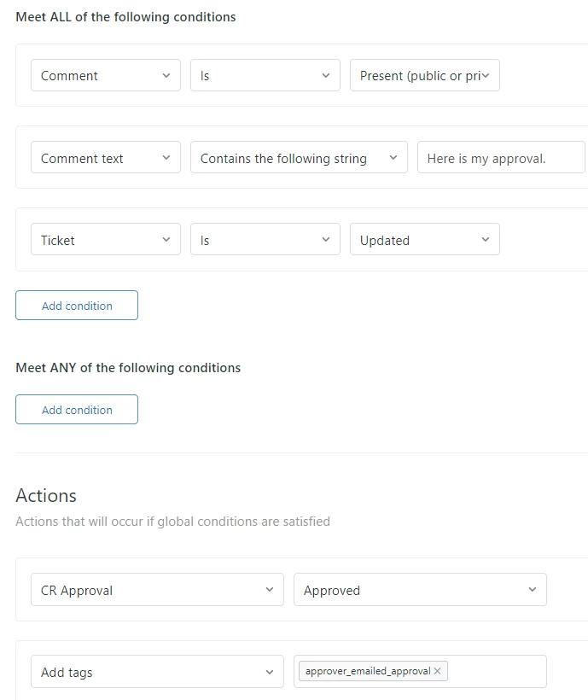Click the Actions section heading

[46, 496]
